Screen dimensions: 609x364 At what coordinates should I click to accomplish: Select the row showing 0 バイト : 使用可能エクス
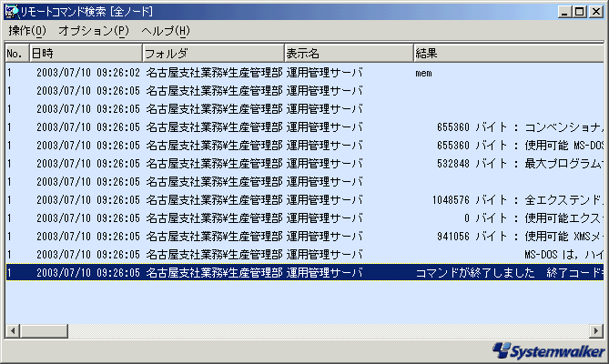click(x=304, y=218)
